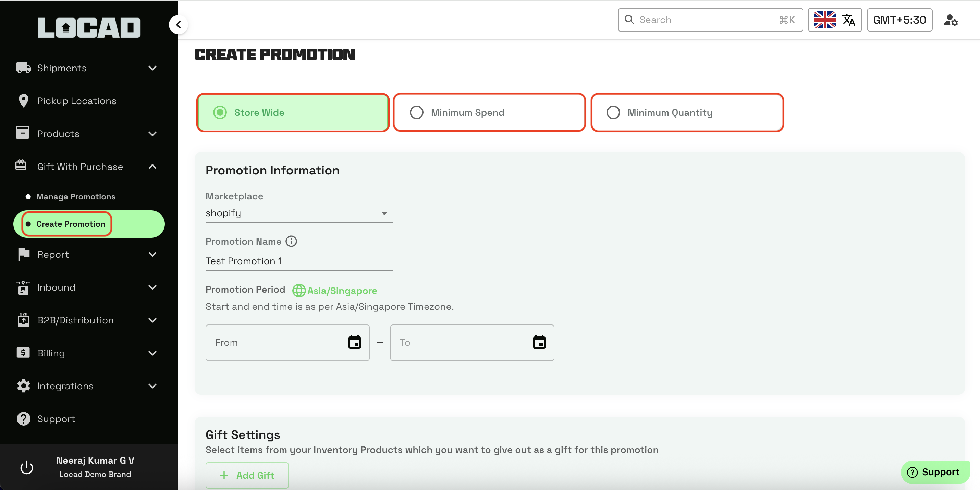Image resolution: width=980 pixels, height=490 pixels.
Task: Select the Store Wide radio option
Action: (220, 113)
